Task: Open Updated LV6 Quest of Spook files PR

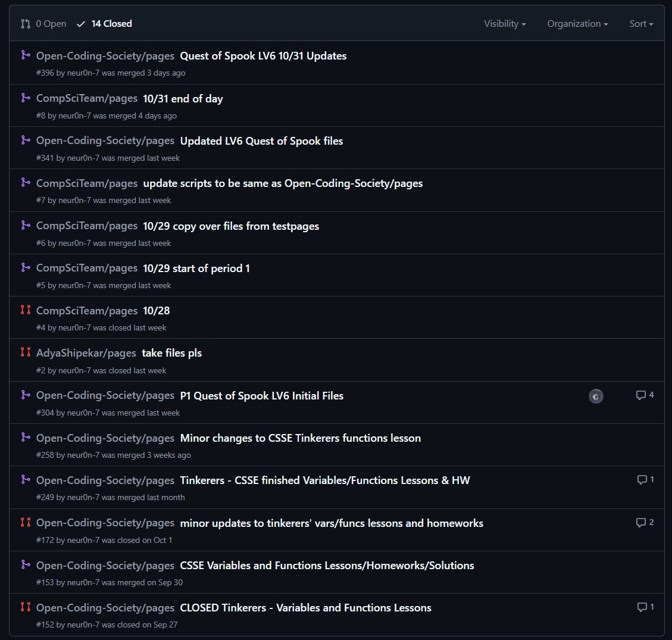Action: [261, 141]
